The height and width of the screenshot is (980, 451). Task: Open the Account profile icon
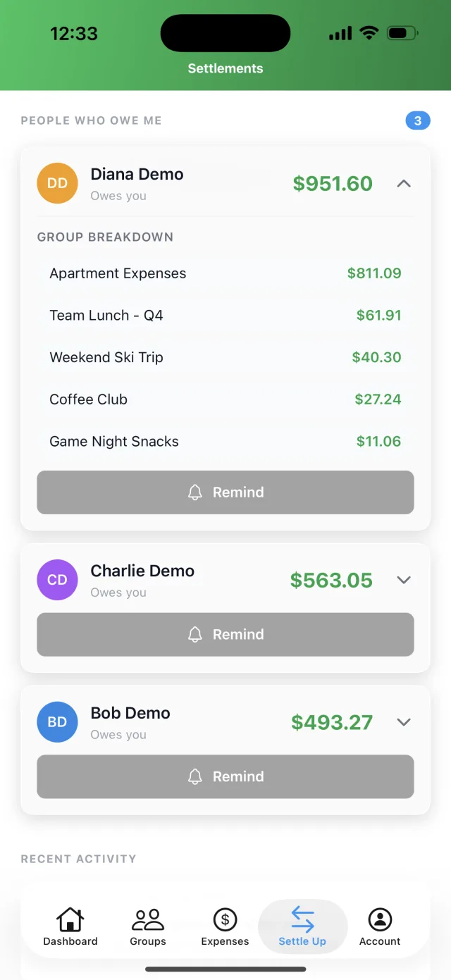(x=380, y=919)
